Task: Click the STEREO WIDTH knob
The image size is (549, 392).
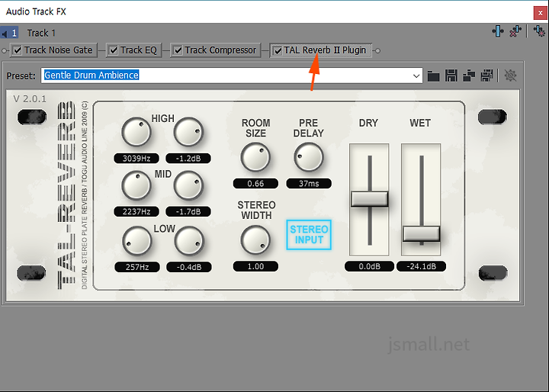Action: point(255,240)
